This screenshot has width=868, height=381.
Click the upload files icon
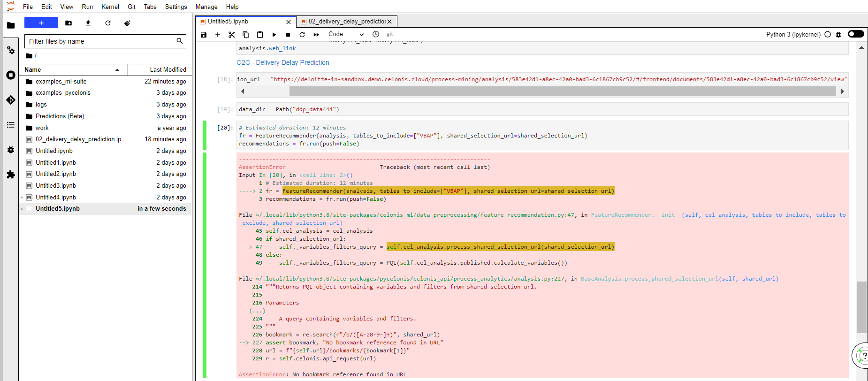(x=88, y=23)
